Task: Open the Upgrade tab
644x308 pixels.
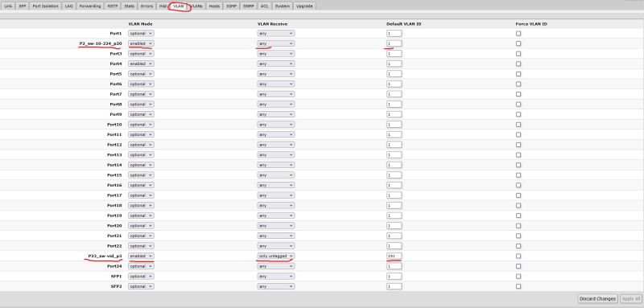Action: click(x=304, y=6)
